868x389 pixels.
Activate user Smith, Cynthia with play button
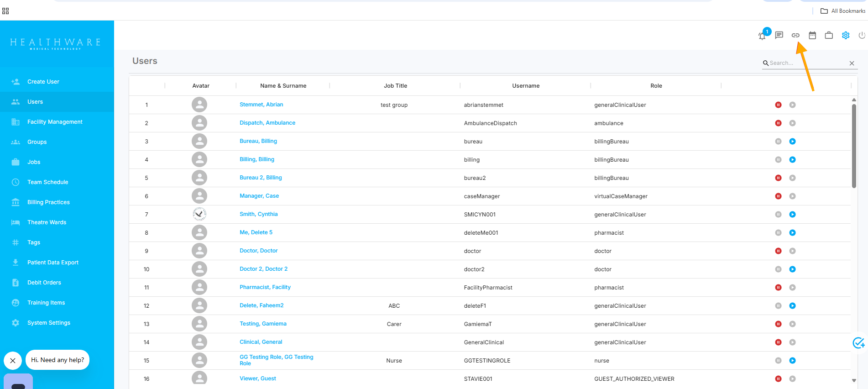[792, 215]
